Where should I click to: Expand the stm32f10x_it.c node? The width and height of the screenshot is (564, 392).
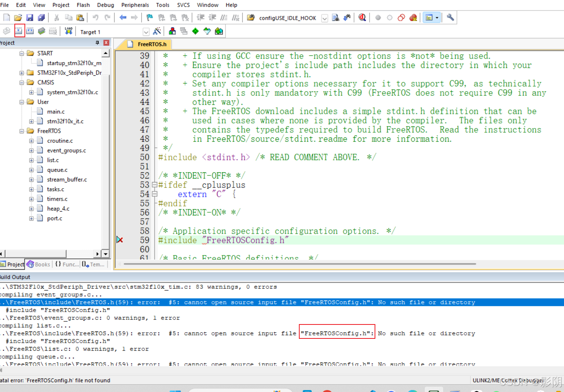click(x=31, y=121)
